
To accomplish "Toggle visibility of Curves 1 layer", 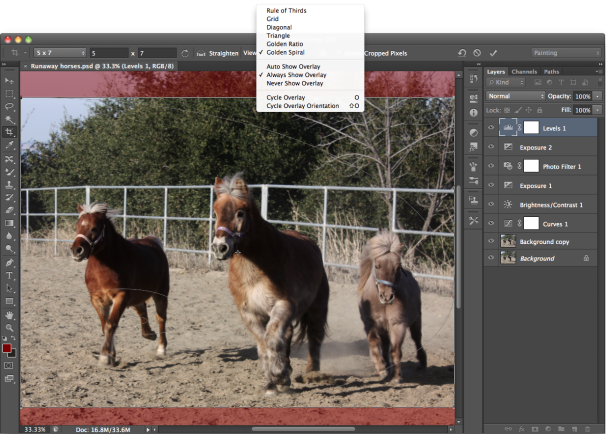I will click(x=491, y=222).
